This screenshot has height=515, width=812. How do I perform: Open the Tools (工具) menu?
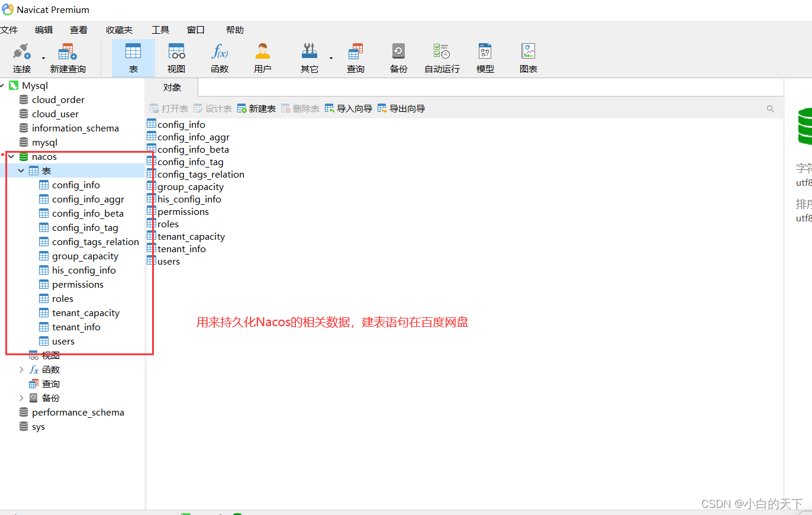coord(160,30)
